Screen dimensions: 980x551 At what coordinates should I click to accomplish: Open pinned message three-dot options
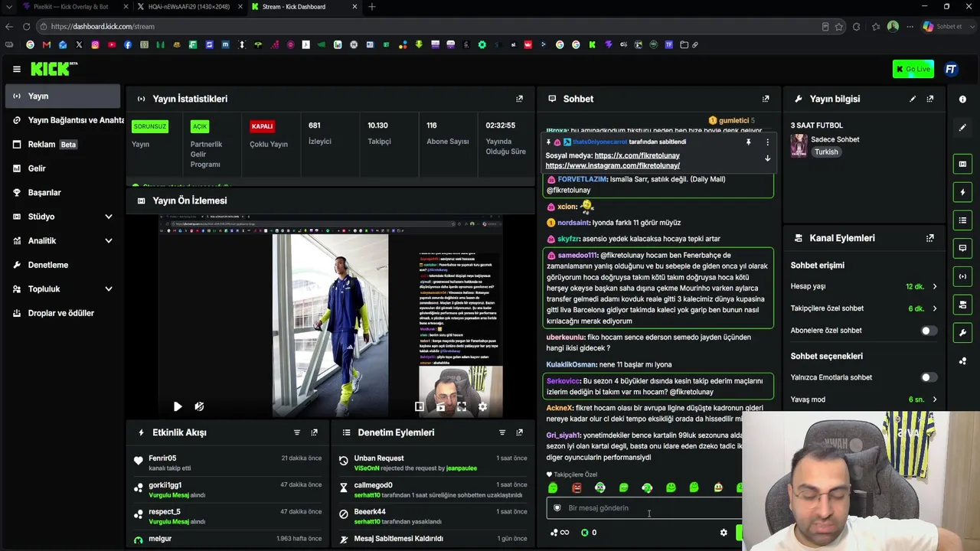(x=767, y=142)
